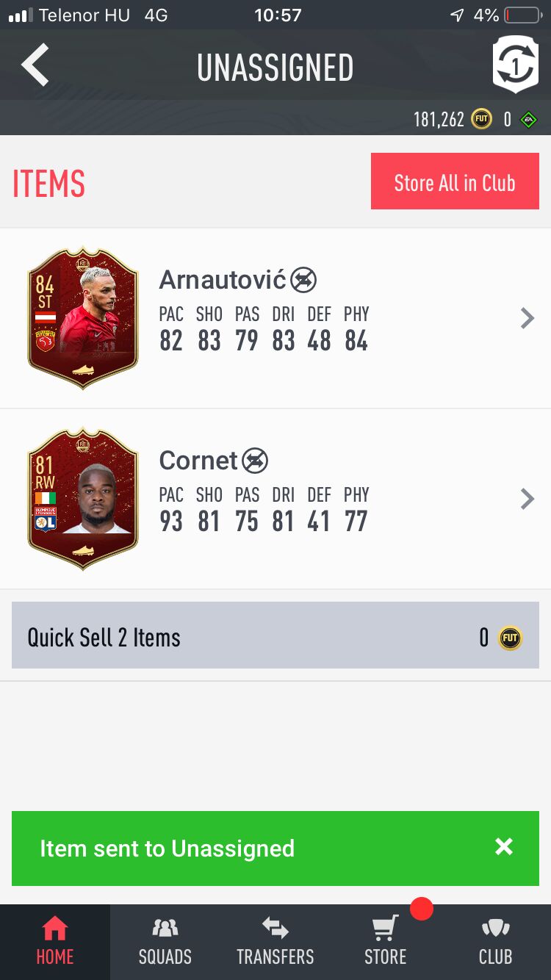Select the Arnautović 84 ST card
The image size is (551, 980).
coord(83,317)
